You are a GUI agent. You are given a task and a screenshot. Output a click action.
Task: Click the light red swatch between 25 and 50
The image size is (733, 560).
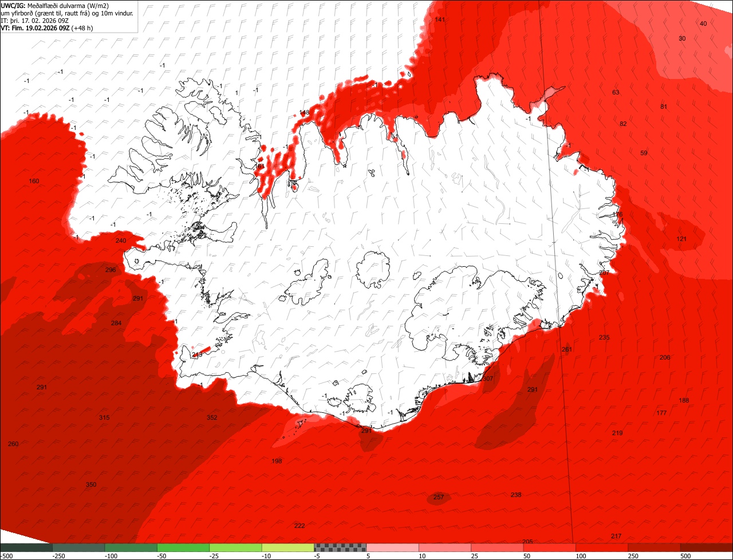(498, 548)
